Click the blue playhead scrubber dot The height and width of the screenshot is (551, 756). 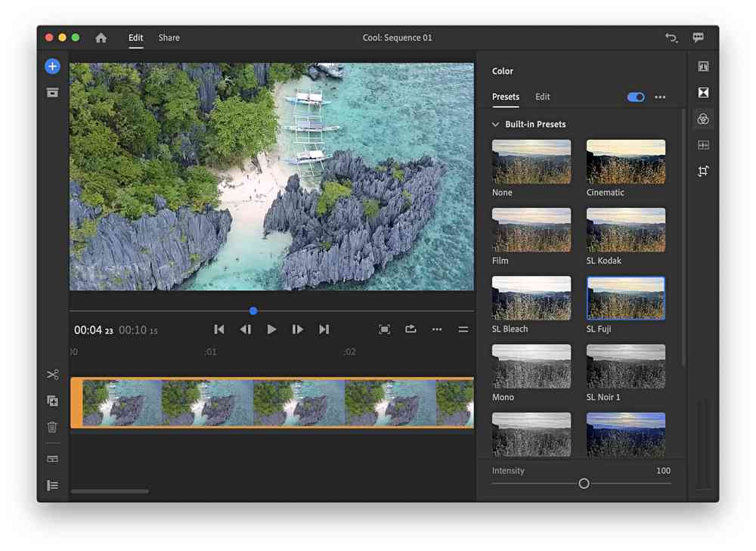tap(253, 311)
